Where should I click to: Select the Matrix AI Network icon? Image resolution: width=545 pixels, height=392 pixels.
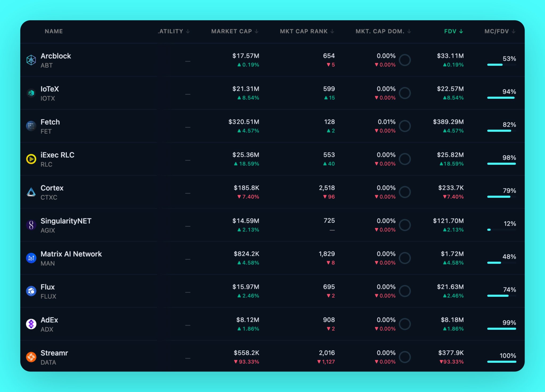click(x=31, y=258)
